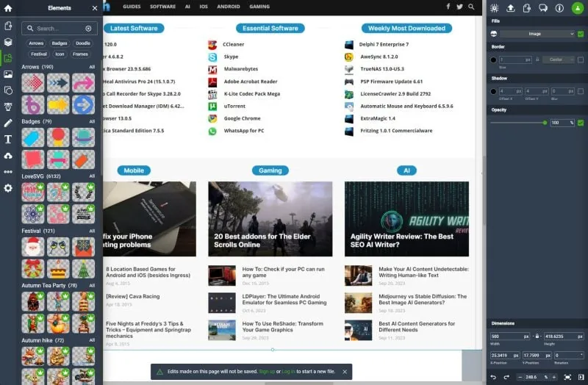
Task: Dismiss the edits-not-saved notice
Action: click(345, 372)
